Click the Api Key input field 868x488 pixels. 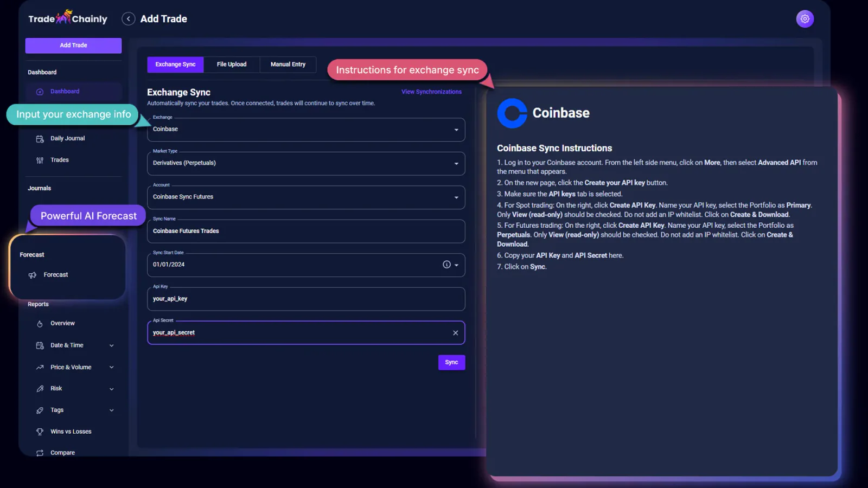coord(306,299)
